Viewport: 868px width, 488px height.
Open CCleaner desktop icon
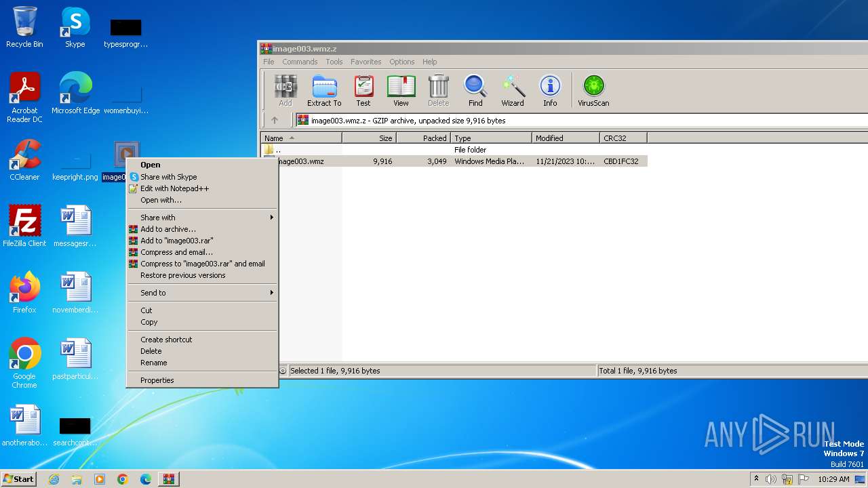click(x=24, y=160)
